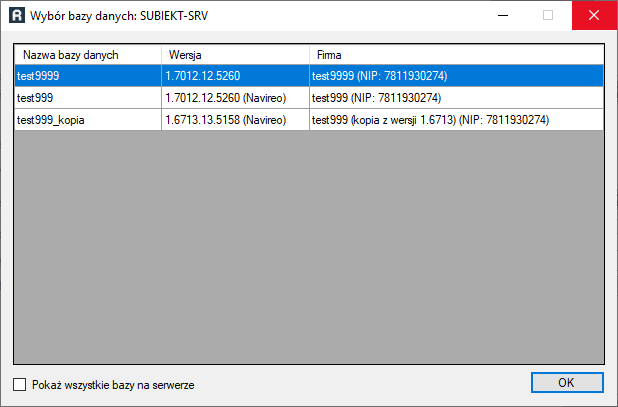Click Firma cell test999 (NIP: 7811930274)
Image resolution: width=618 pixels, height=407 pixels.
pos(456,98)
